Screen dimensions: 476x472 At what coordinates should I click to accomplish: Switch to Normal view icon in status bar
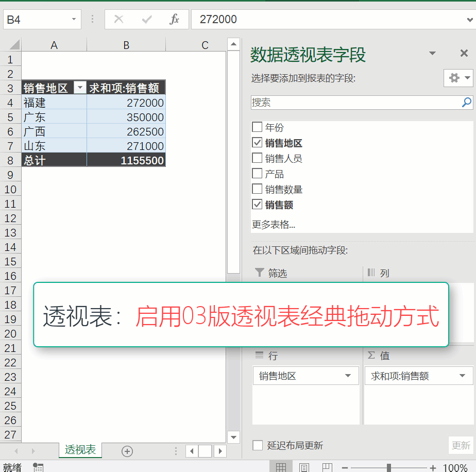[281, 467]
